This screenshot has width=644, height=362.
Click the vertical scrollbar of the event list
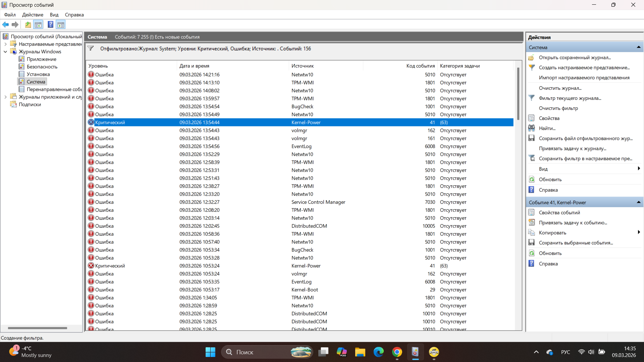tap(518, 94)
